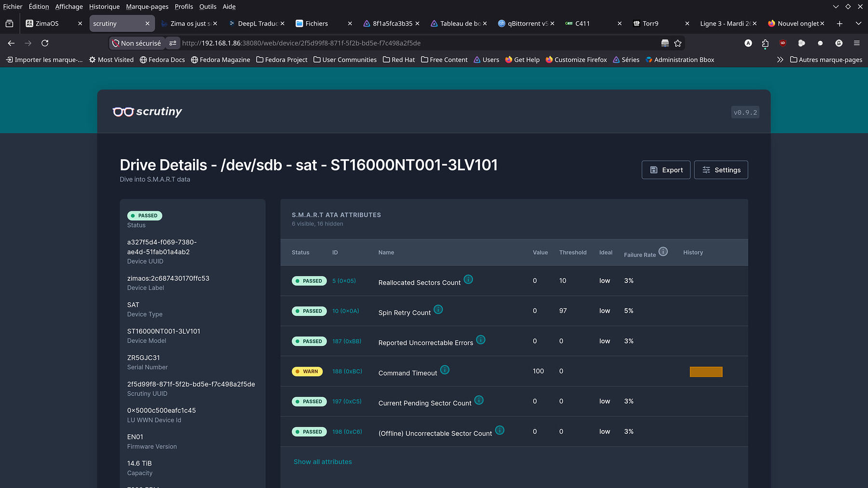Click the site permissions icon in address bar

[x=173, y=43]
